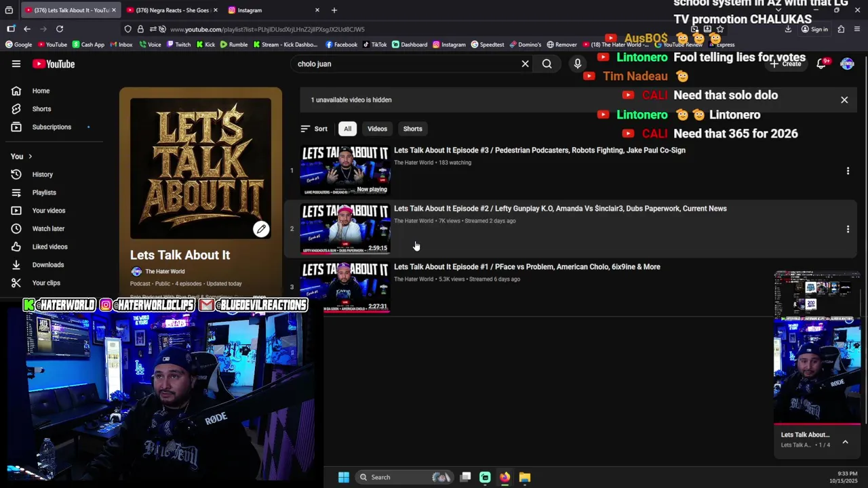This screenshot has height=488, width=868.
Task: Select the Shorts filter chip
Action: click(x=412, y=129)
